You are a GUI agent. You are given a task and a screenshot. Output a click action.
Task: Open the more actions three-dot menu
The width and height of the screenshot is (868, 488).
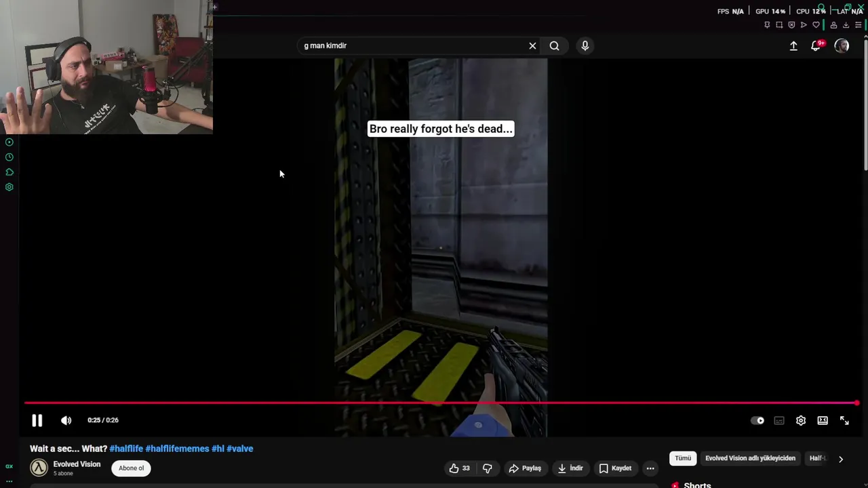click(650, 468)
